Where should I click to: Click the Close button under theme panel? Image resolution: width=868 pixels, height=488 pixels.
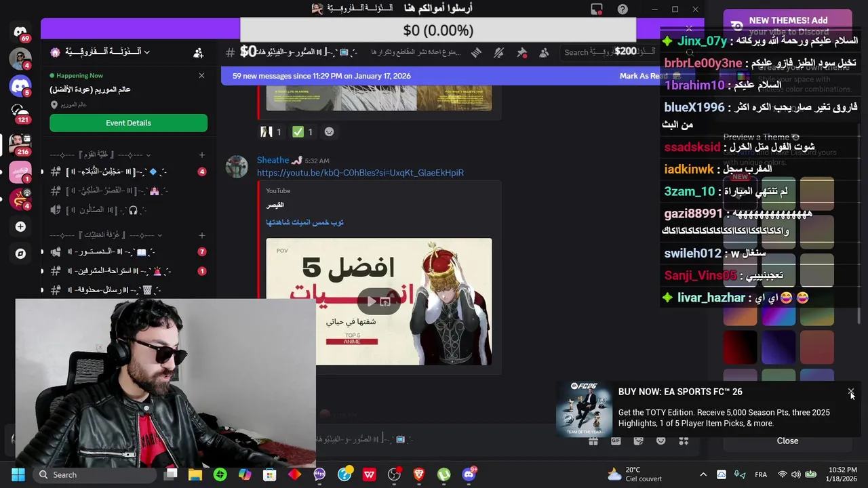coord(787,441)
